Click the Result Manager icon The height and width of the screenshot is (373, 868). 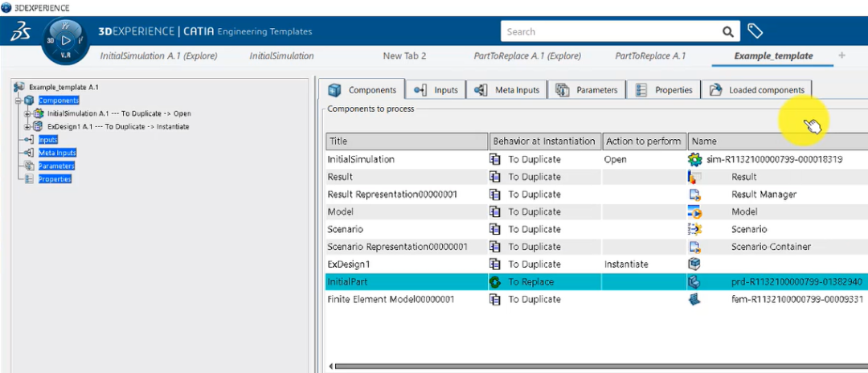click(694, 195)
